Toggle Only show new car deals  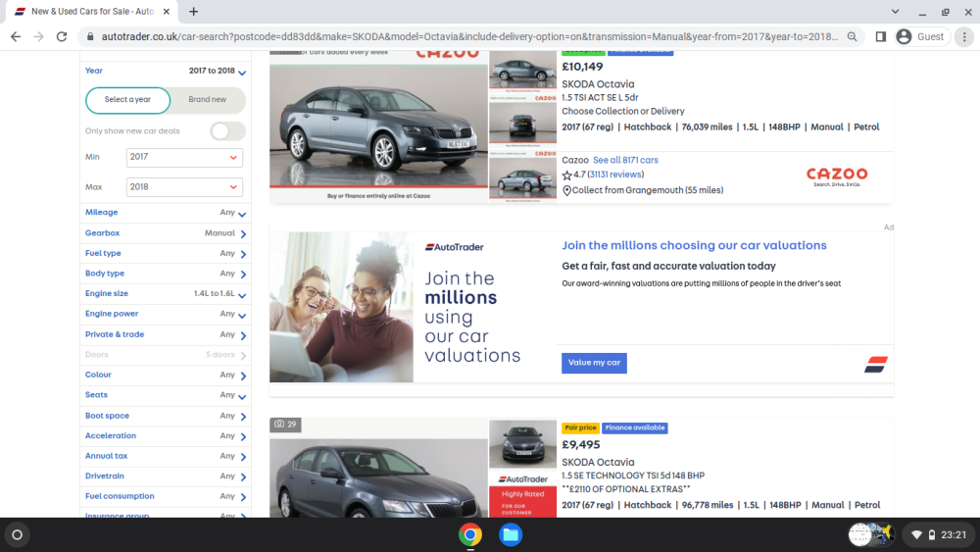(227, 131)
